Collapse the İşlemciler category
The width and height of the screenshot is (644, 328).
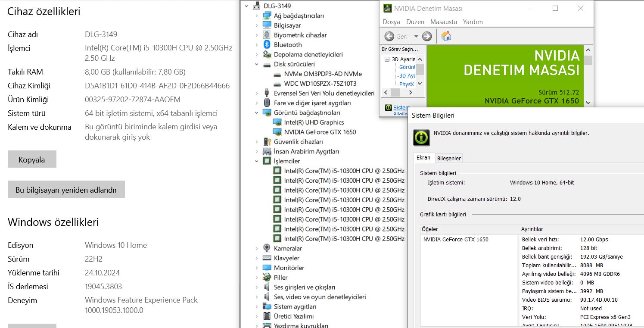pos(257,161)
